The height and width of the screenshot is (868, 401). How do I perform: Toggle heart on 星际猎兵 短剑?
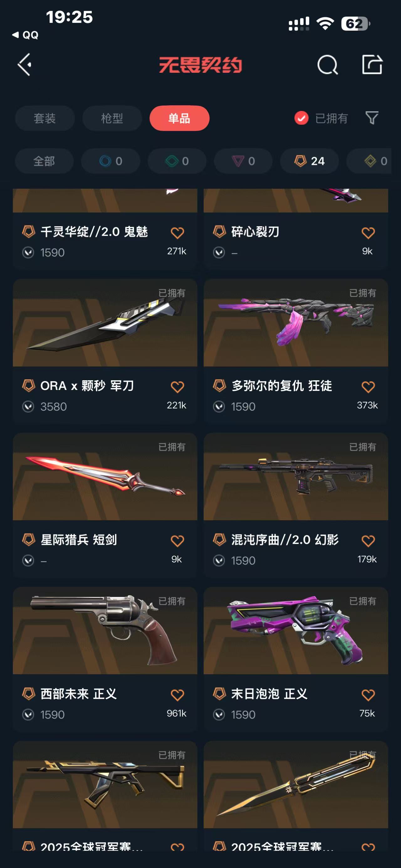(x=177, y=541)
